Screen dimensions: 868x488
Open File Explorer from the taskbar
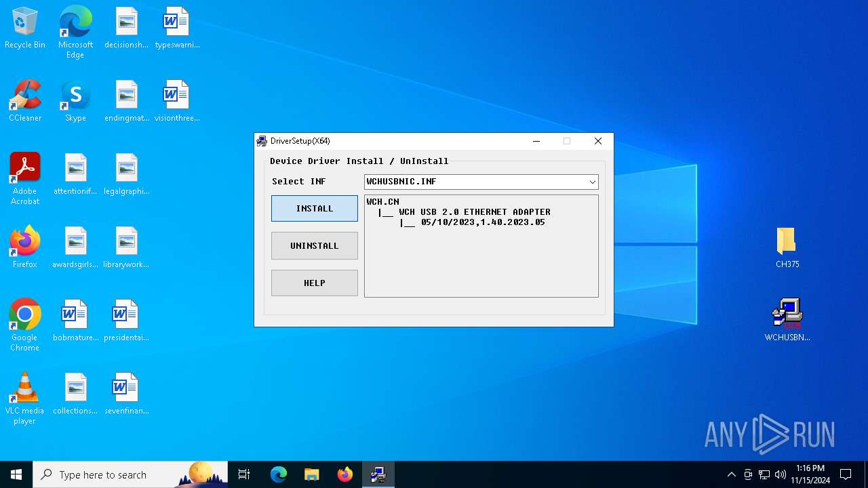click(x=311, y=474)
